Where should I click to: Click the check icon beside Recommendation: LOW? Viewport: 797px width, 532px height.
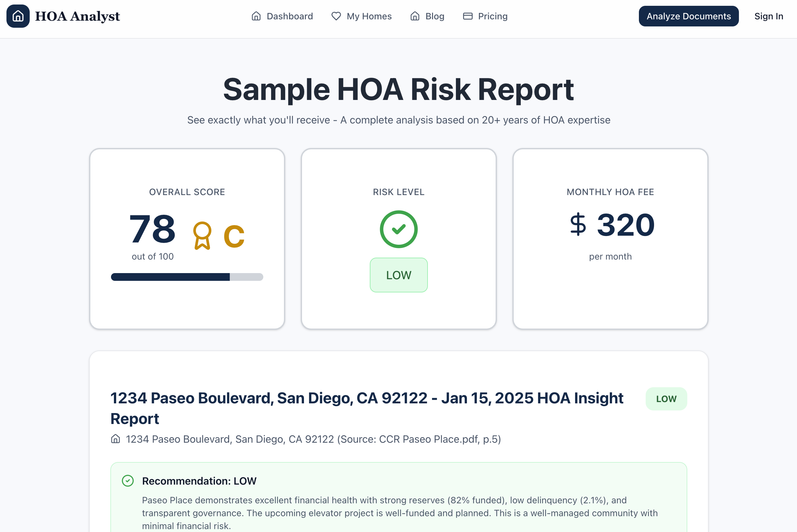click(128, 481)
